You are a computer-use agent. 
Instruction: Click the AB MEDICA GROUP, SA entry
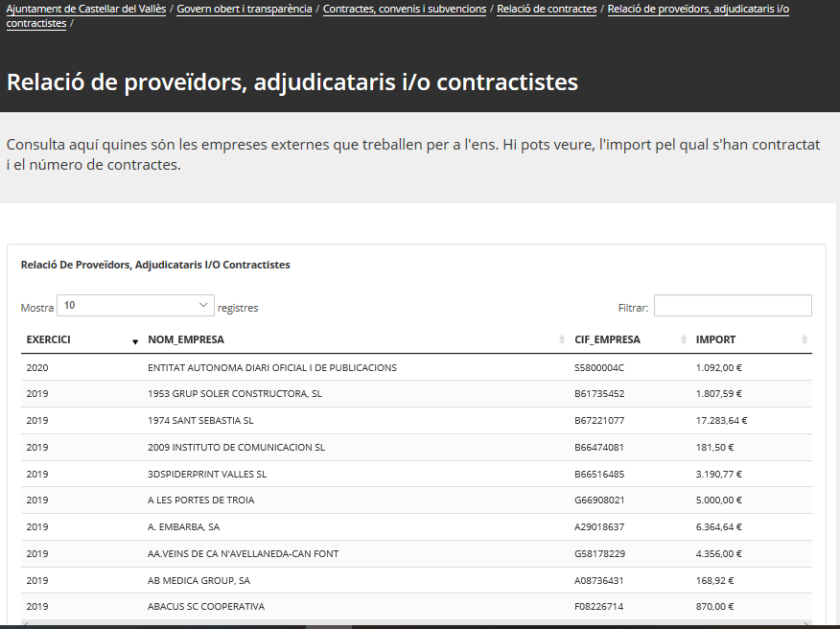tap(198, 580)
